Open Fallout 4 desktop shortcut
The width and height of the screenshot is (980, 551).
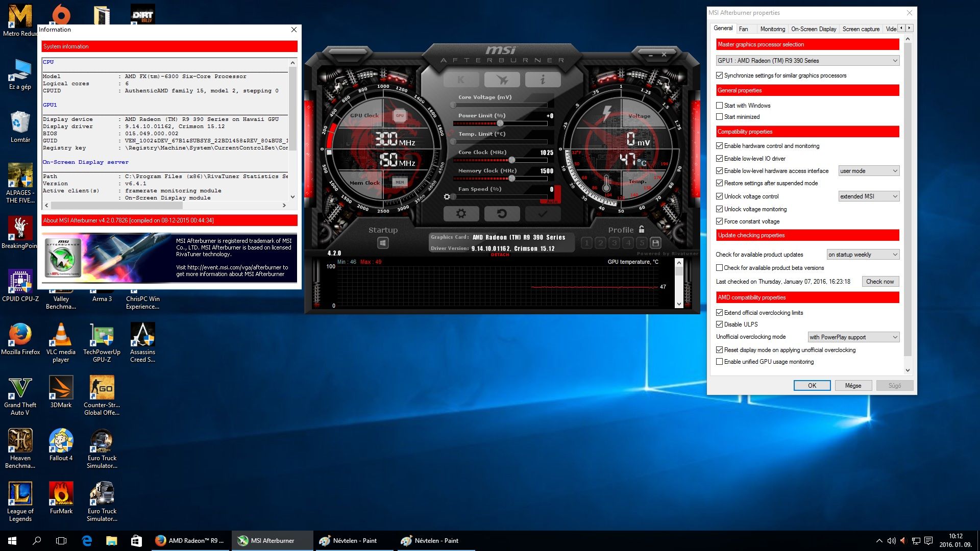[x=61, y=445]
